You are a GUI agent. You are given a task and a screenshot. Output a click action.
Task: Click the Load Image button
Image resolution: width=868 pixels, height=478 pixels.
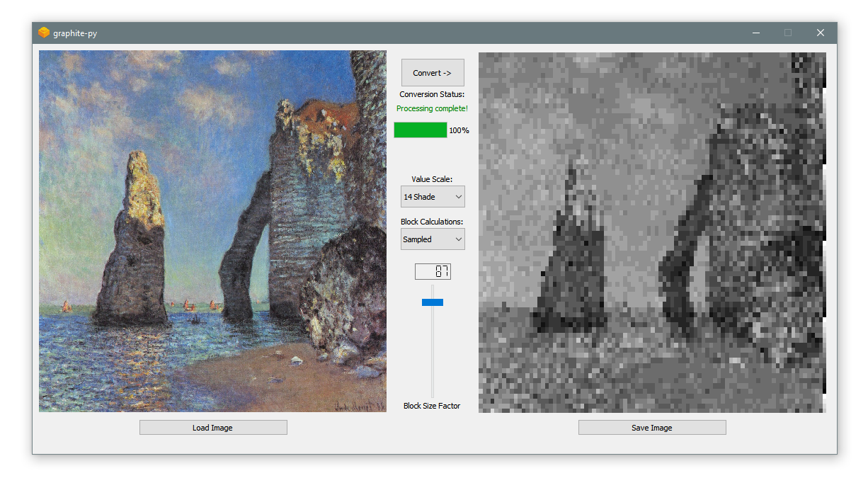tap(213, 428)
